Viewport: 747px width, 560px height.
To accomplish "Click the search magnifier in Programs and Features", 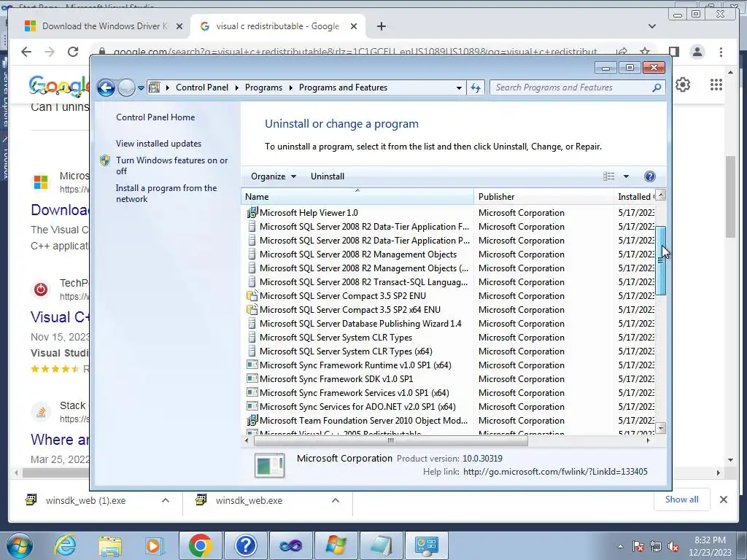I will 657,87.
